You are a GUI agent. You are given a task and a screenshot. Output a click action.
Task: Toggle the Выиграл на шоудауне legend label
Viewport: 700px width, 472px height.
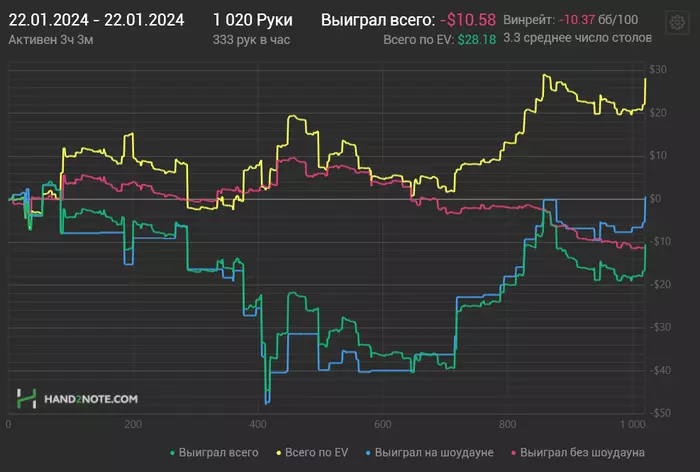pos(436,453)
